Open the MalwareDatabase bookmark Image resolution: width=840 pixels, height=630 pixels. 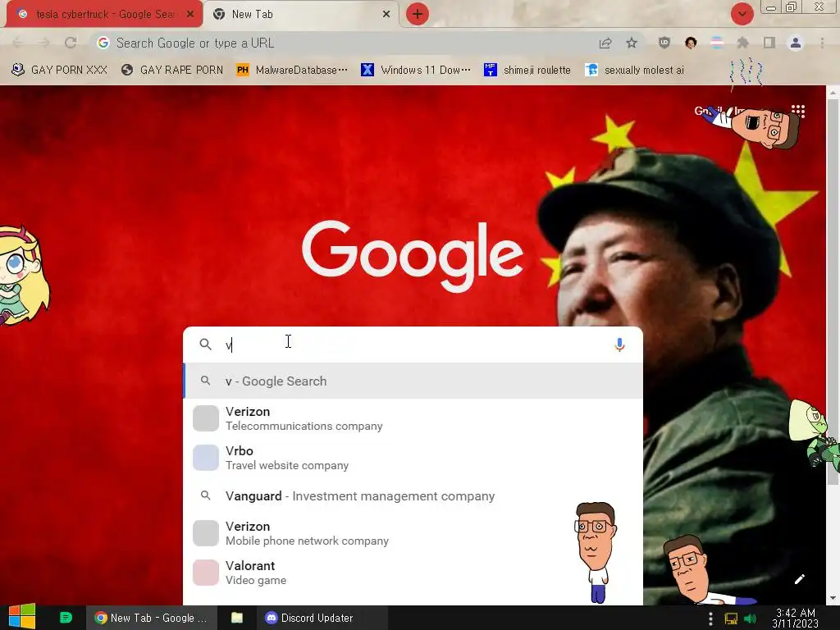click(x=292, y=71)
